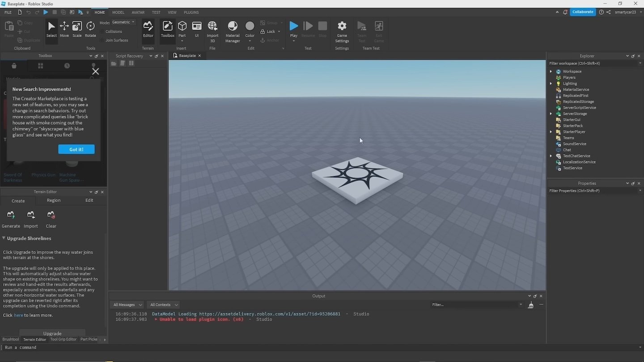Click the new file icon in quick access bar

click(20, 12)
